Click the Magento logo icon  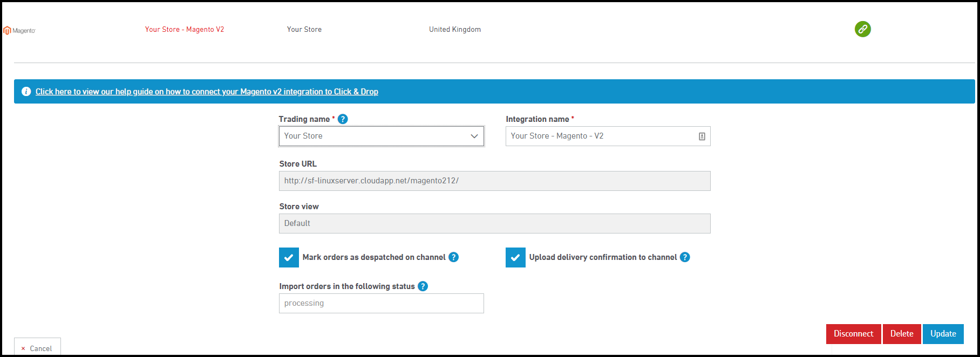click(x=8, y=31)
